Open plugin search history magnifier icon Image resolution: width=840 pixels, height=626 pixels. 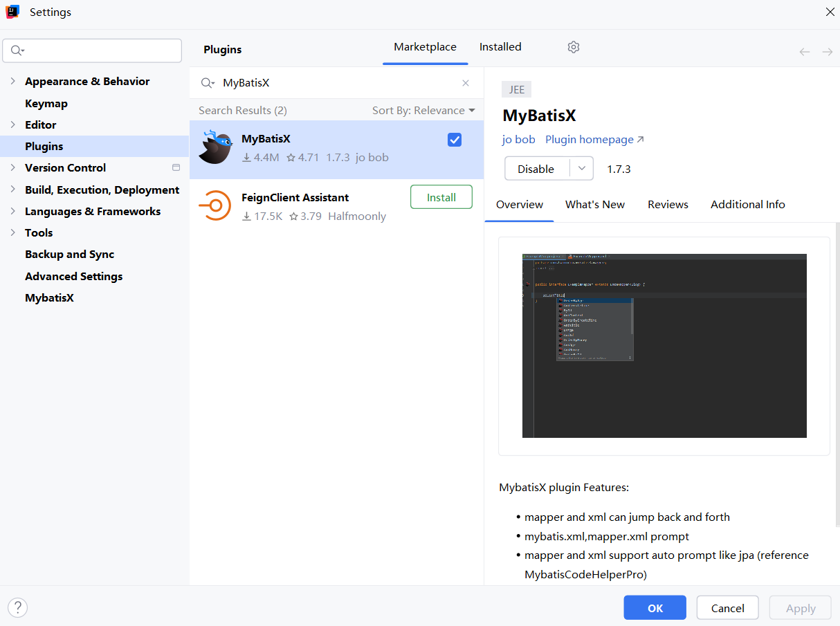(208, 83)
